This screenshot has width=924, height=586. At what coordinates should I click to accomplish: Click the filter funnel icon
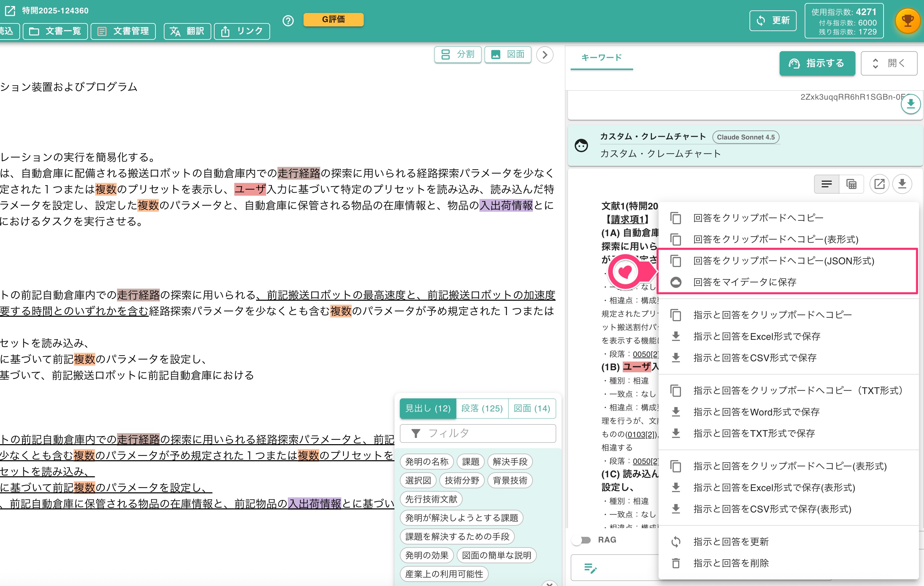tap(415, 433)
